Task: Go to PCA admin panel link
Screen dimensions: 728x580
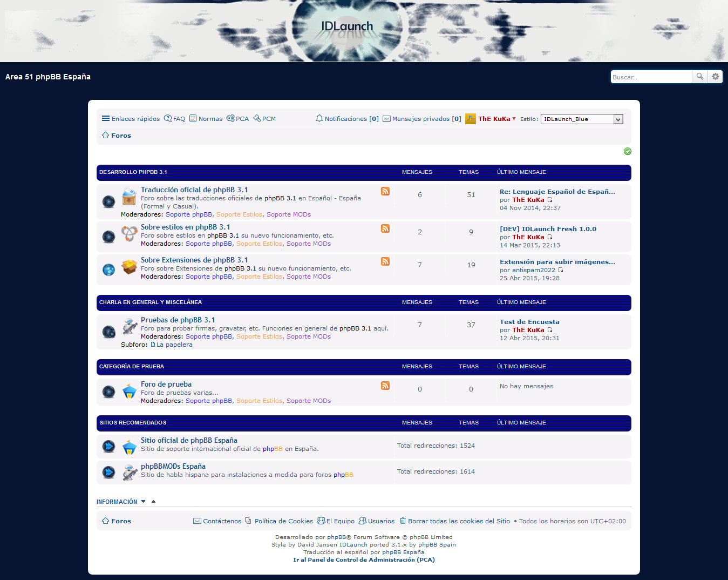Action: [x=237, y=119]
